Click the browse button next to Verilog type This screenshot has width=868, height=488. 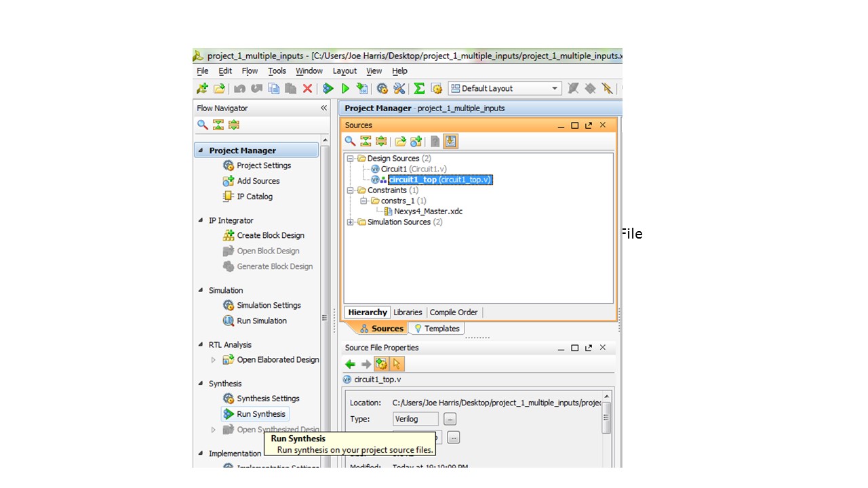[451, 420]
